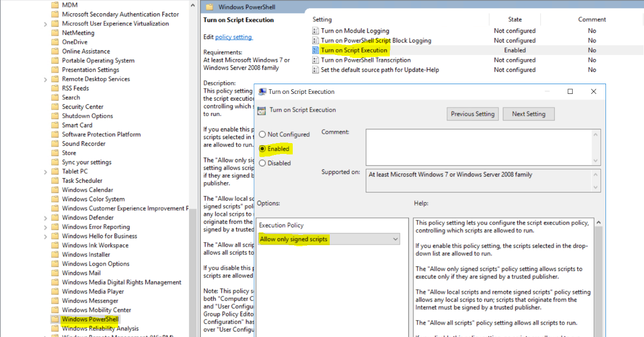Click the Windows Calendar folder icon
The height and width of the screenshot is (337, 644).
(x=55, y=190)
